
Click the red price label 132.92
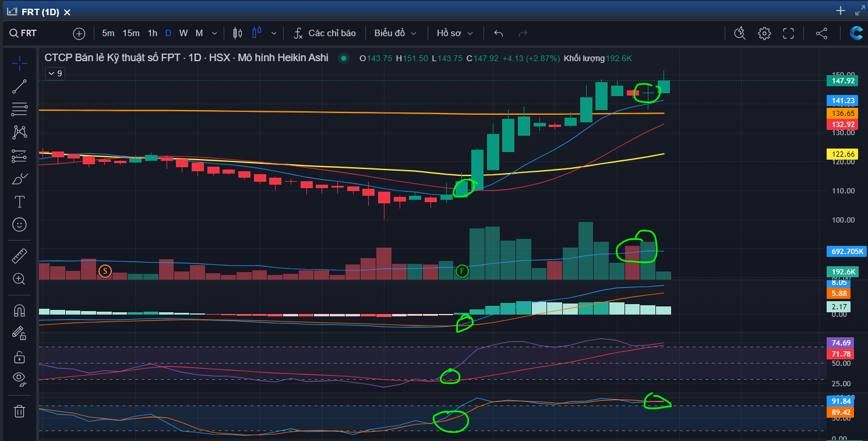point(843,125)
